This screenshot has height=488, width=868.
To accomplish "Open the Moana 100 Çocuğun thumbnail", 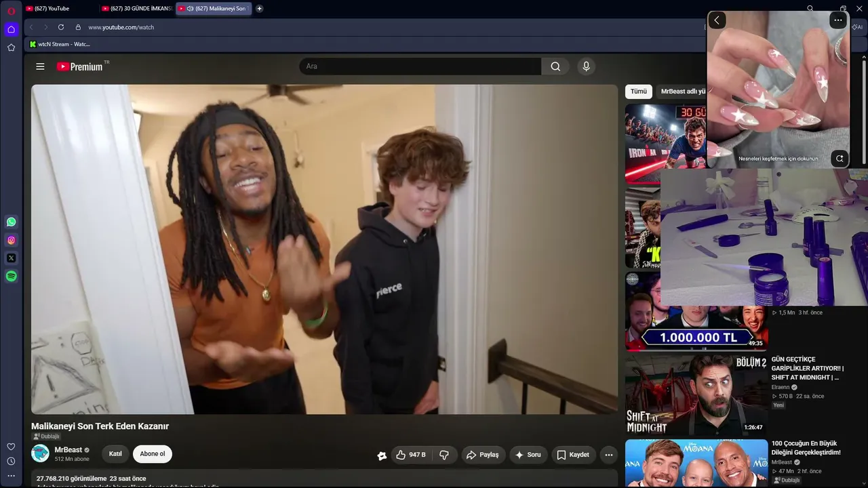I will pyautogui.click(x=696, y=464).
